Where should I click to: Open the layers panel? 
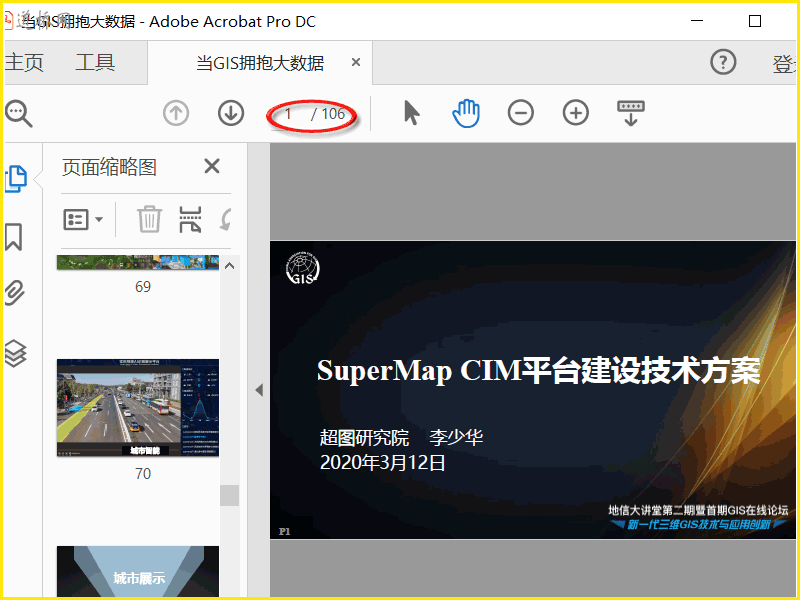point(15,353)
